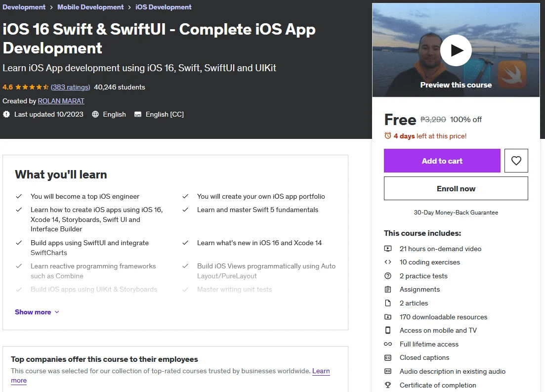Viewport: 545px width, 392px height.
Task: Click the document icon beside 2 articles
Action: (x=388, y=303)
